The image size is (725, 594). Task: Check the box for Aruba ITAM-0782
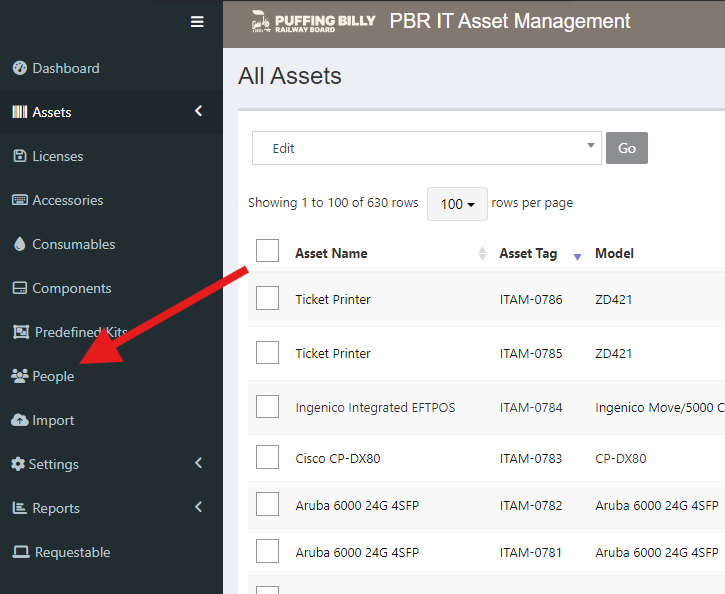[267, 504]
